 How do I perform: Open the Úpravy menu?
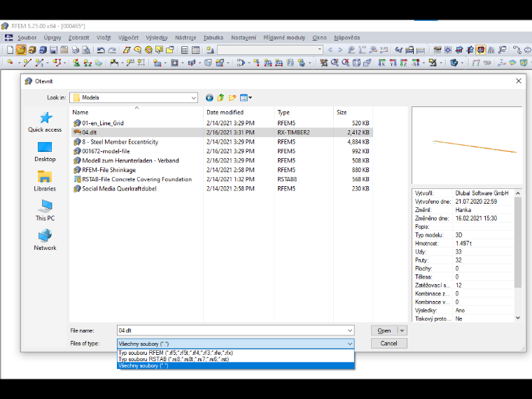52,38
